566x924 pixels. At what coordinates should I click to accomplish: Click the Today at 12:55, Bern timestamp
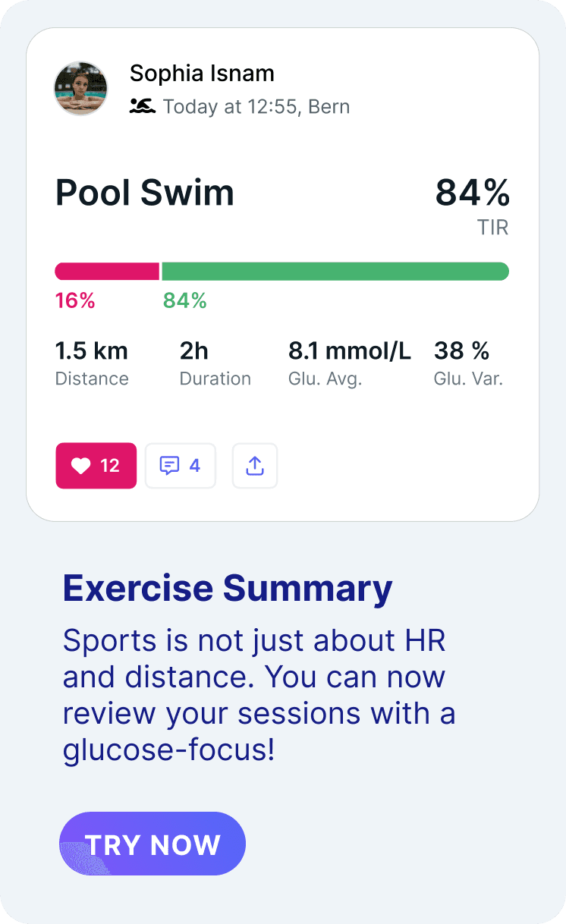click(256, 106)
